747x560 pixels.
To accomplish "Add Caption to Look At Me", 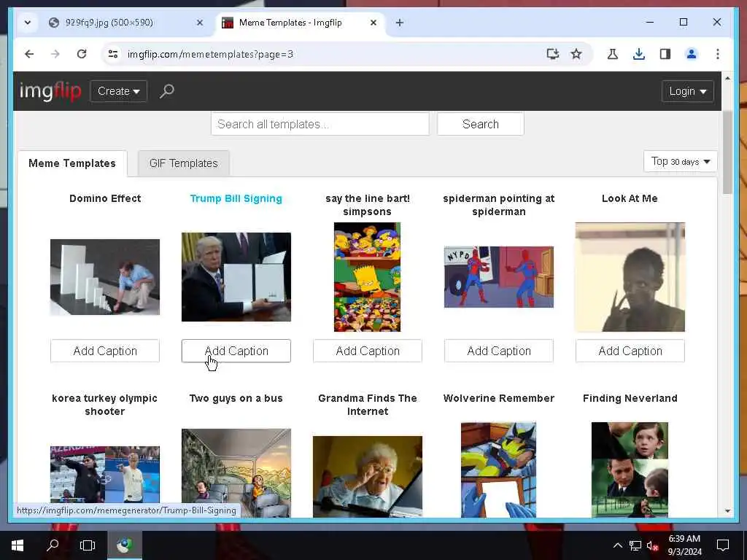I will pyautogui.click(x=630, y=351).
